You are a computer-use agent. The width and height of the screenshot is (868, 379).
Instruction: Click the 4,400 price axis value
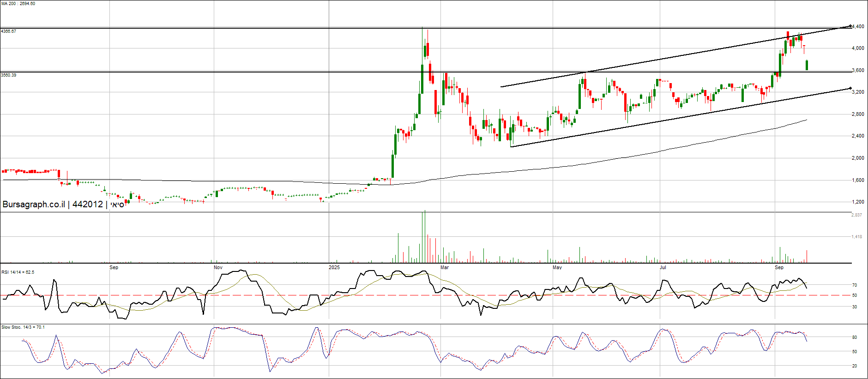(858, 27)
